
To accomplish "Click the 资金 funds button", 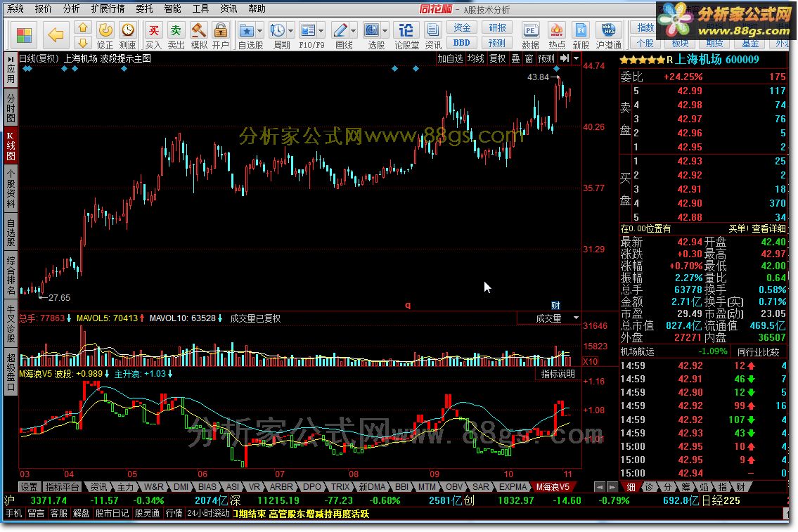I will pos(462,27).
